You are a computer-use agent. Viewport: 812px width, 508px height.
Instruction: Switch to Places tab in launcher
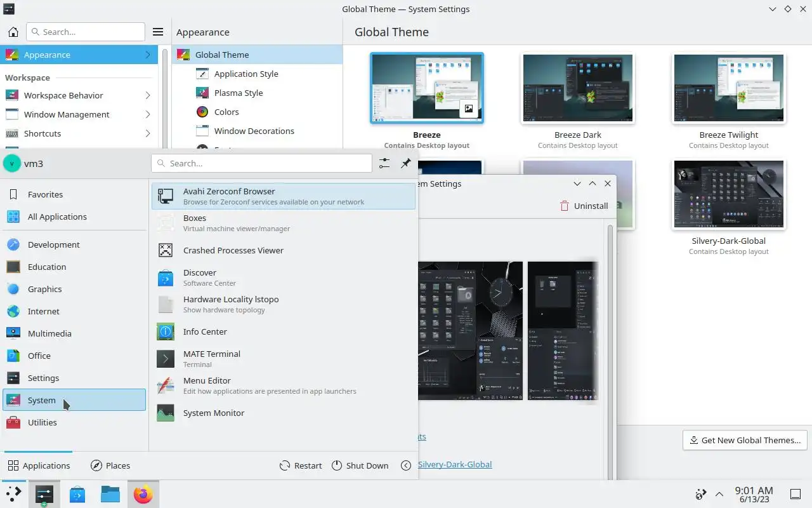point(110,465)
